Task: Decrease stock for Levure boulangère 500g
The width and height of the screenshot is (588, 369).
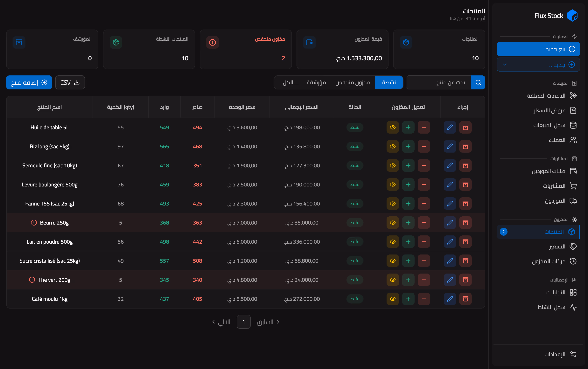Action: (424, 184)
